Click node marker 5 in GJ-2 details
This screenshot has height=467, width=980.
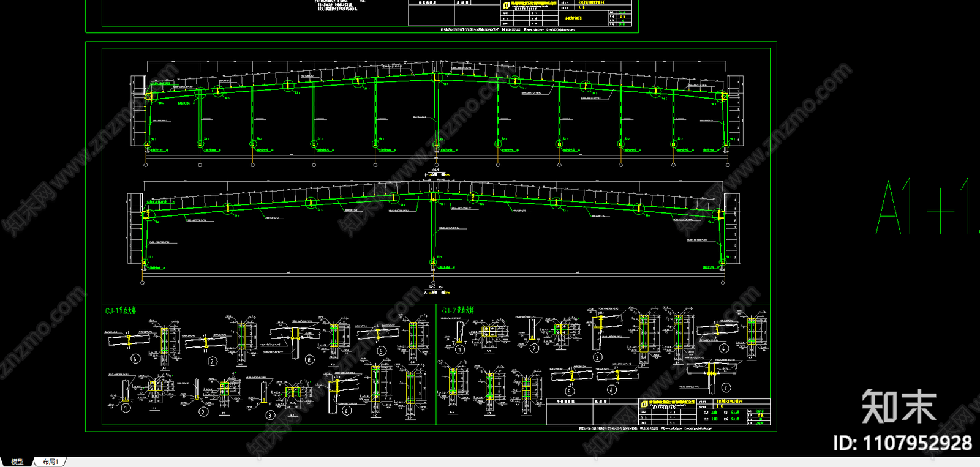pos(570,390)
